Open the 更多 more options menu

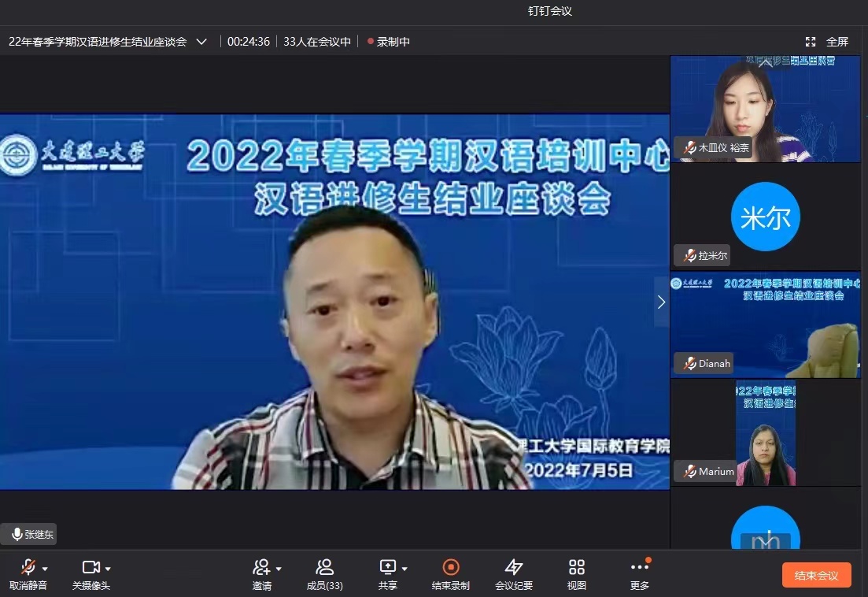click(x=639, y=567)
